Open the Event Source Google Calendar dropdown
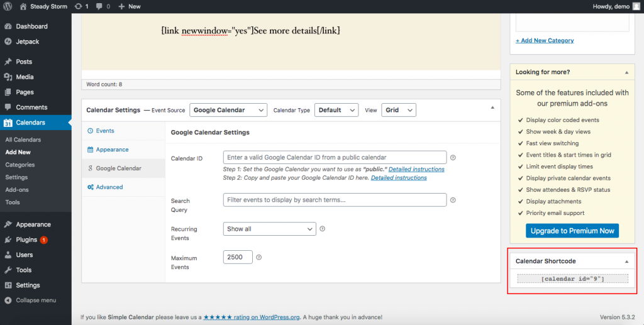 tap(228, 110)
